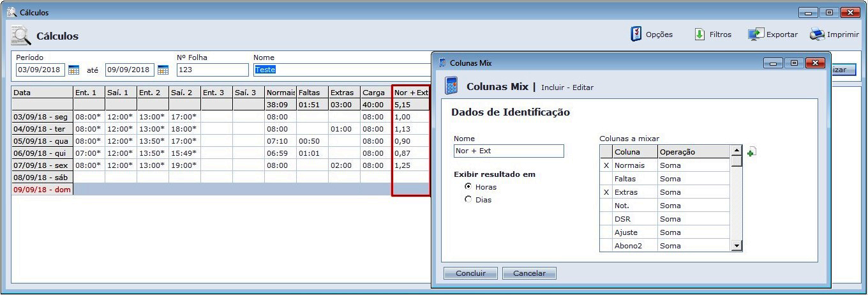Open the Opções settings icon

point(636,34)
